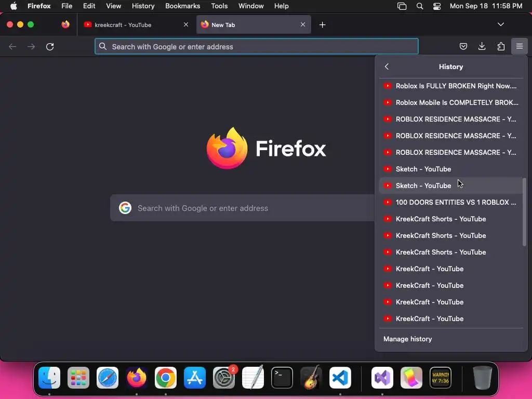
Task: Open the Trash in the Dock
Action: click(483, 378)
